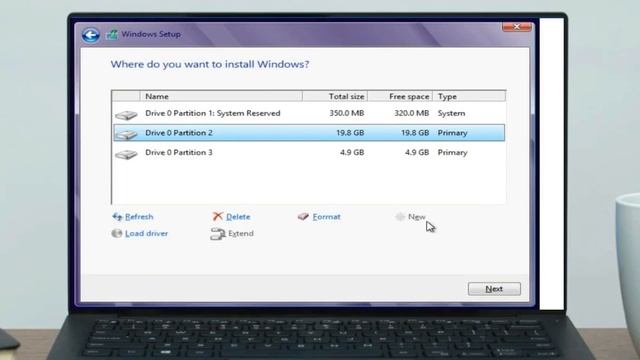Click drive icon for System Reserved partition
Screen dimensions: 640x360
[x=126, y=115]
